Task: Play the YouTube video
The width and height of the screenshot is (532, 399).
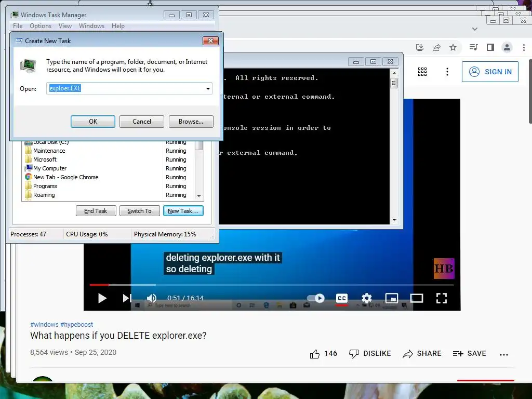Action: pos(102,298)
